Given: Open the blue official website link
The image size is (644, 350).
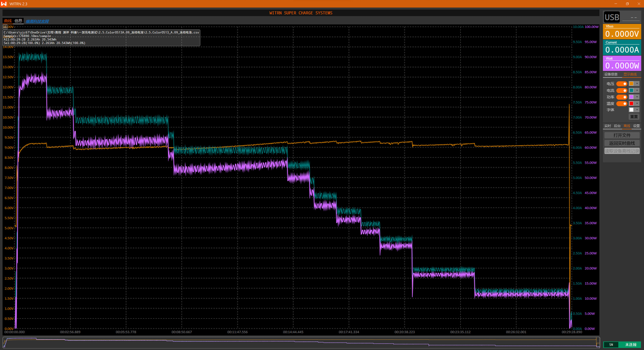Looking at the screenshot, I should [37, 22].
